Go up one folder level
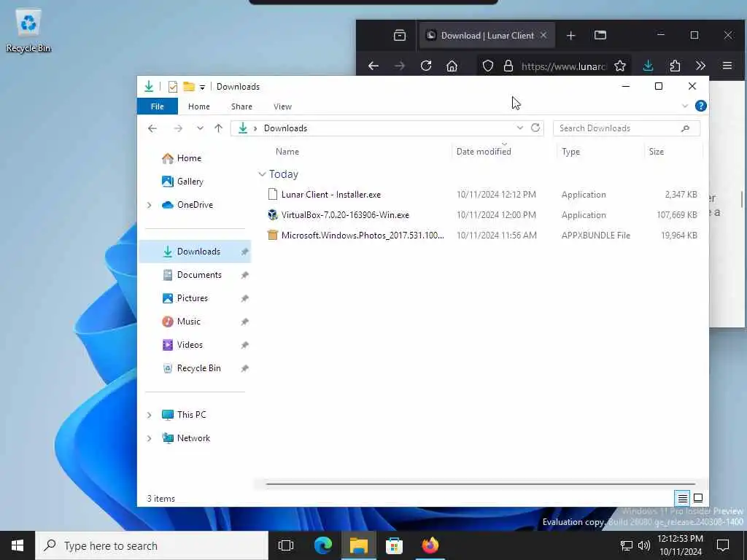Image resolution: width=747 pixels, height=560 pixels. [218, 128]
